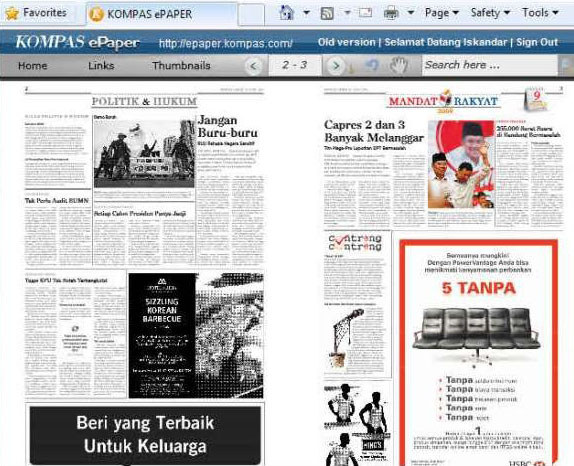Click the Print icon

[391, 14]
